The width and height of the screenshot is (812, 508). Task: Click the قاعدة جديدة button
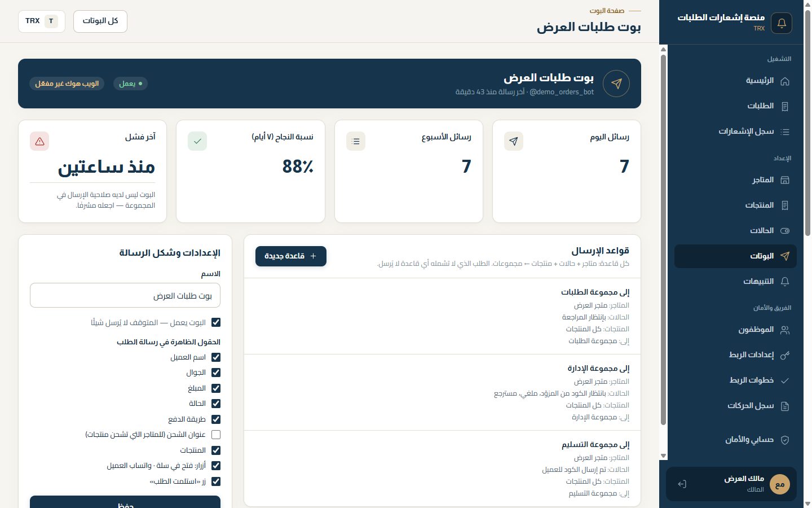291,256
